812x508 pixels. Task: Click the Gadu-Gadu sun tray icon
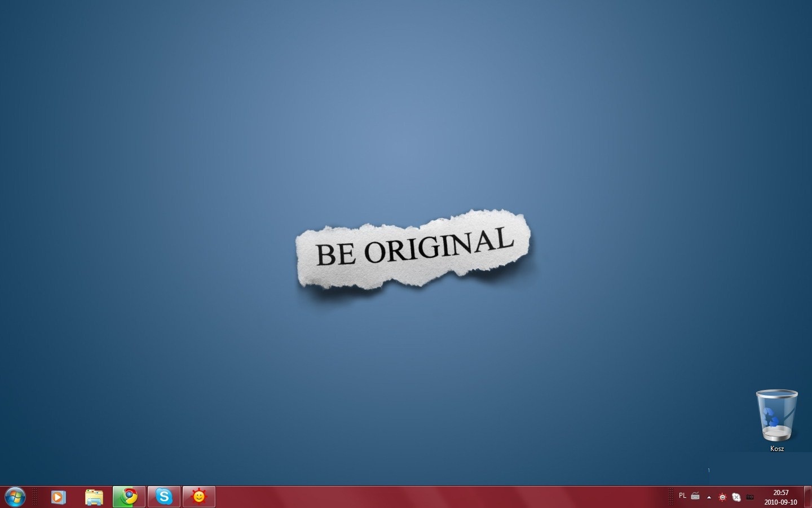pyautogui.click(x=722, y=497)
